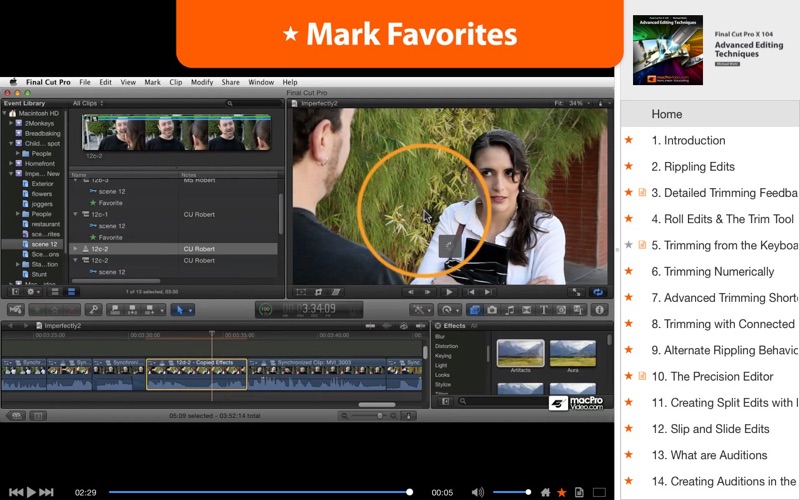The image size is (800, 500).
Task: Open the append edit options dropdown arrow
Action: click(162, 310)
